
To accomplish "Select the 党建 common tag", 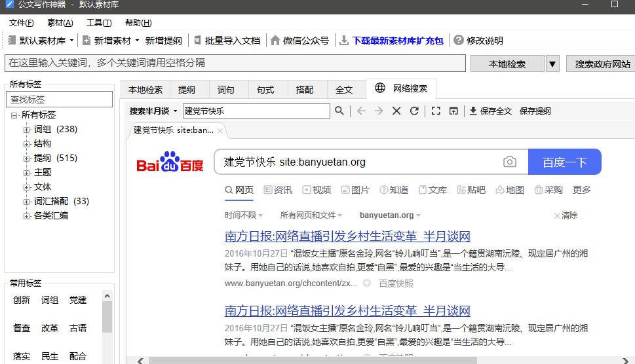I will [x=78, y=300].
